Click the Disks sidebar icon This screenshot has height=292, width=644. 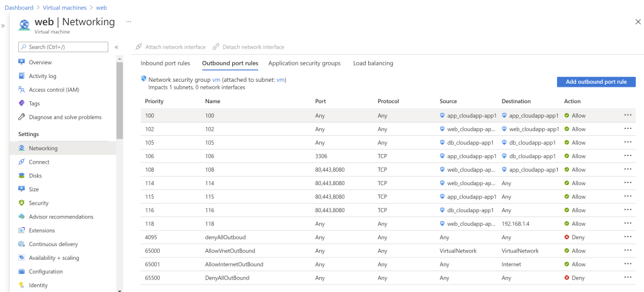(21, 176)
